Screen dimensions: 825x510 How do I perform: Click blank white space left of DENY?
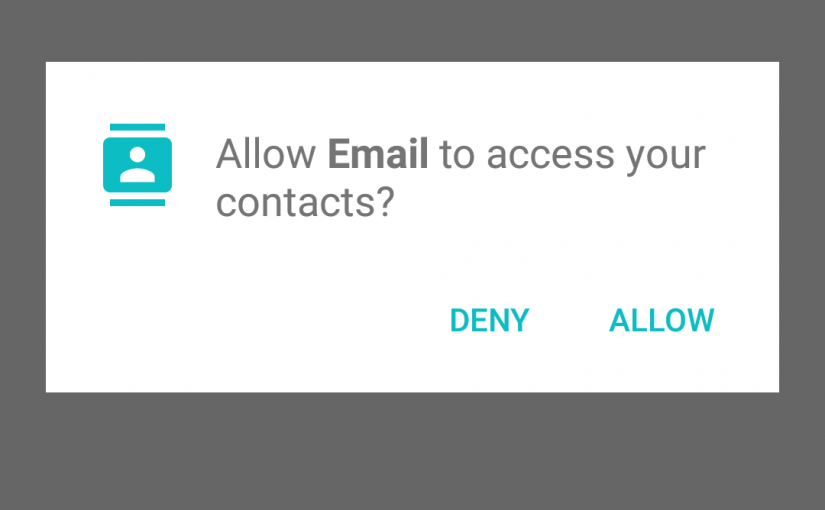[x=247, y=320]
